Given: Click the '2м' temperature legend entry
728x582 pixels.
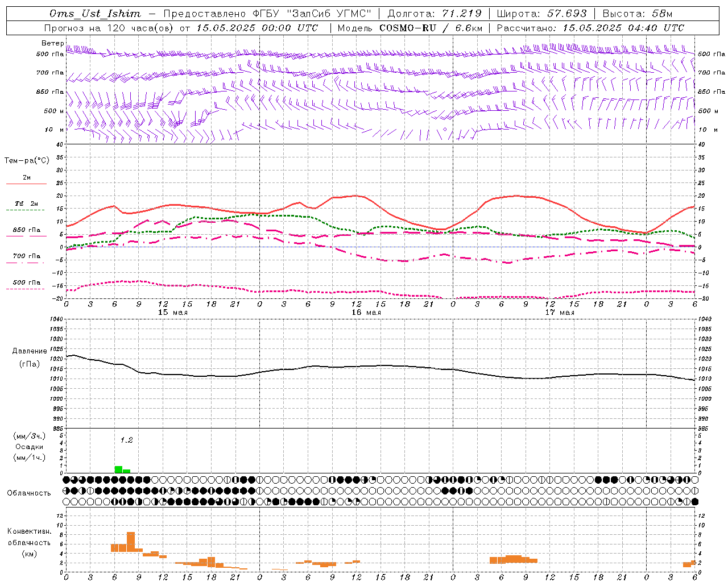Looking at the screenshot, I should 27,177.
